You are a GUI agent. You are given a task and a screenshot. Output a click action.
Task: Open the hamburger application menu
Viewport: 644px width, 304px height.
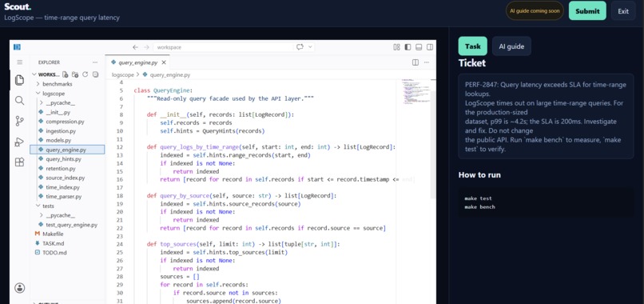(x=19, y=62)
